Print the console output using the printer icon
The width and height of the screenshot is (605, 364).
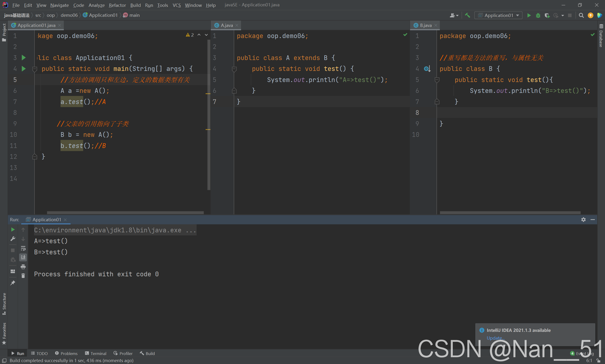click(x=23, y=267)
